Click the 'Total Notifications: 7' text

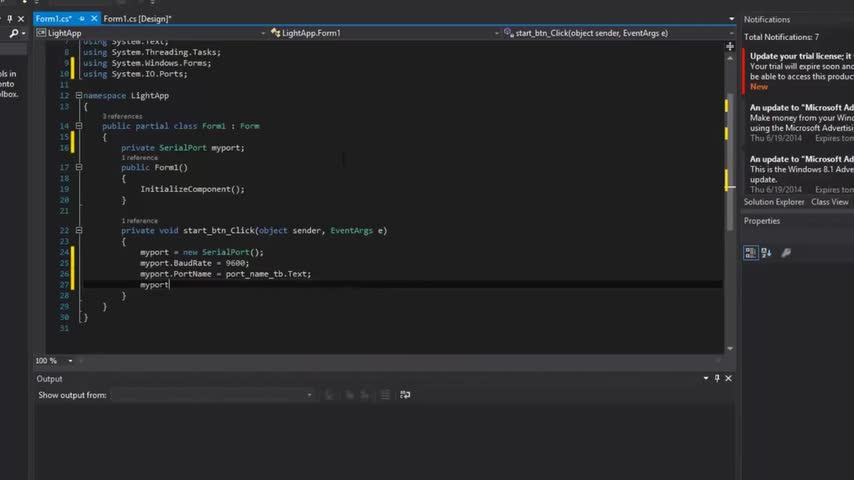click(781, 37)
